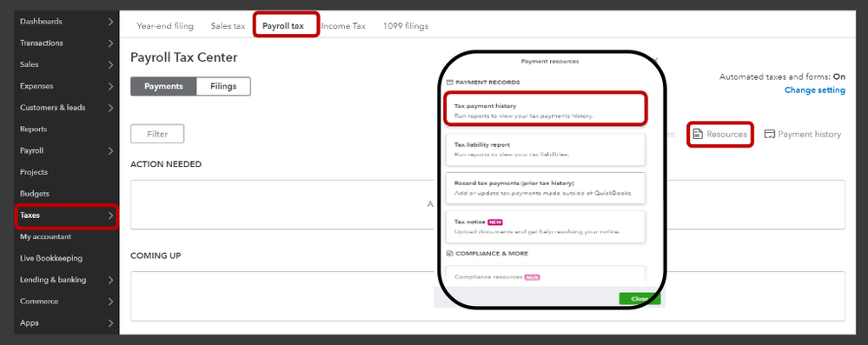The image size is (868, 345).
Task: Click the Change setting link
Action: [x=815, y=90]
